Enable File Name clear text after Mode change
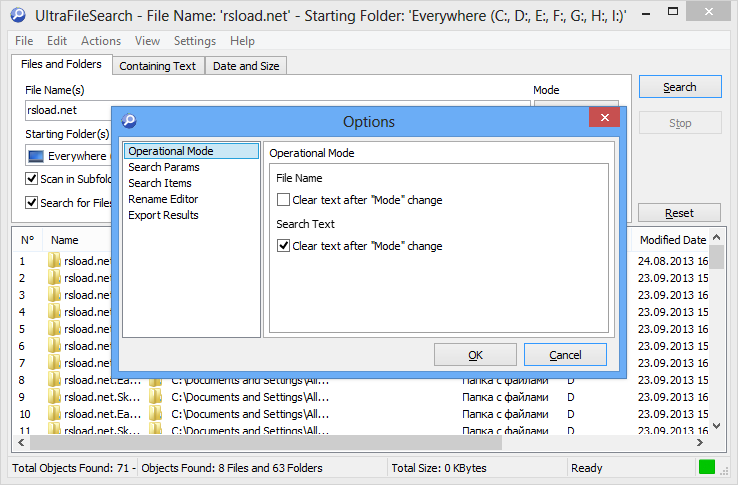This screenshot has width=738, height=485. coord(283,200)
